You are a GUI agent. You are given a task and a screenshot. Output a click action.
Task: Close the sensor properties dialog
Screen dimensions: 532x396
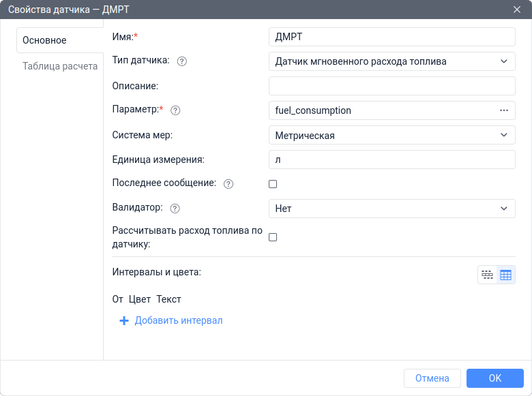[x=517, y=9]
